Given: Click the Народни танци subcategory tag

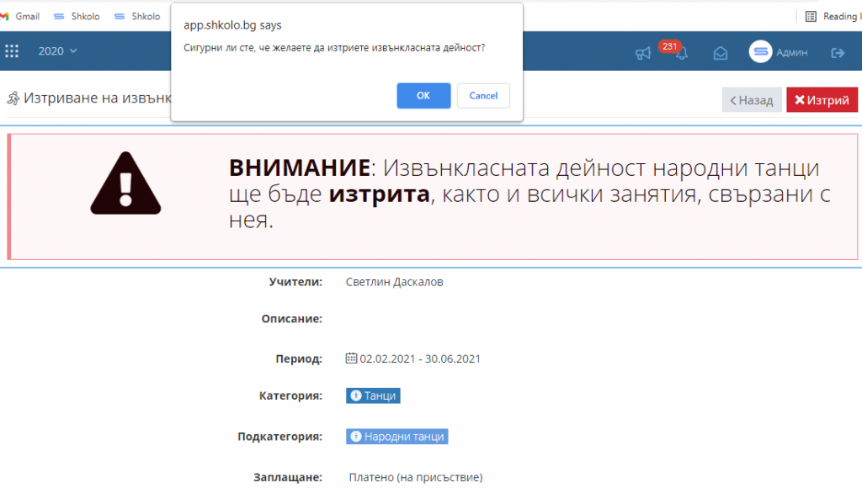Looking at the screenshot, I should pos(396,437).
